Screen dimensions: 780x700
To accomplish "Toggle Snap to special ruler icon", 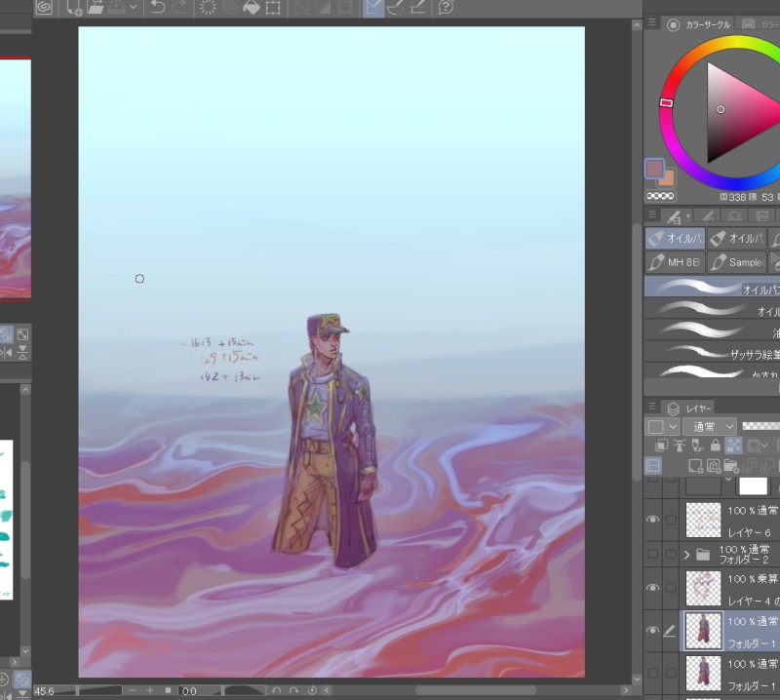I will click(396, 8).
